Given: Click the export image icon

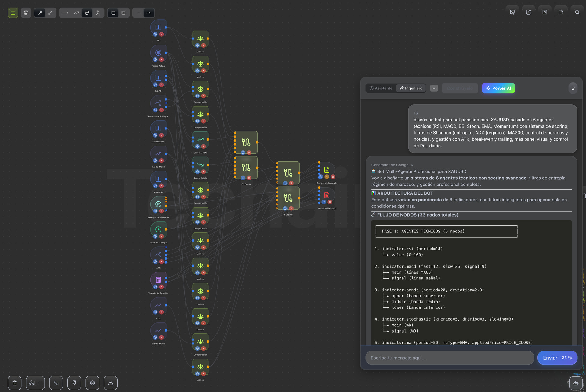Looking at the screenshot, I should (512, 12).
